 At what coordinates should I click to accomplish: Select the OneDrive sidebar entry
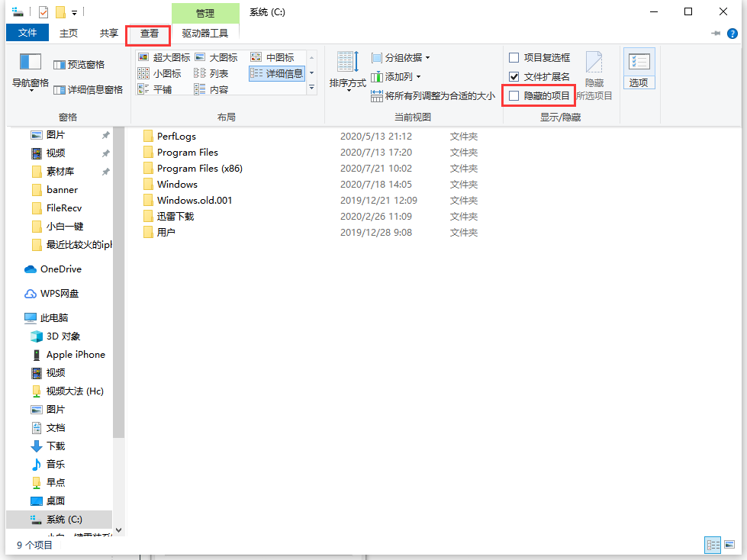point(60,269)
